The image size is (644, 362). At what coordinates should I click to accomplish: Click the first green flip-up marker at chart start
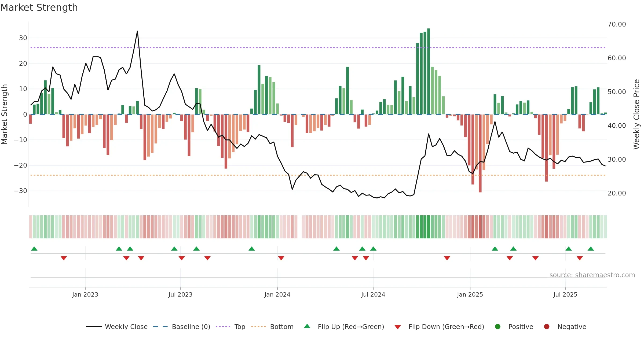pyautogui.click(x=34, y=249)
